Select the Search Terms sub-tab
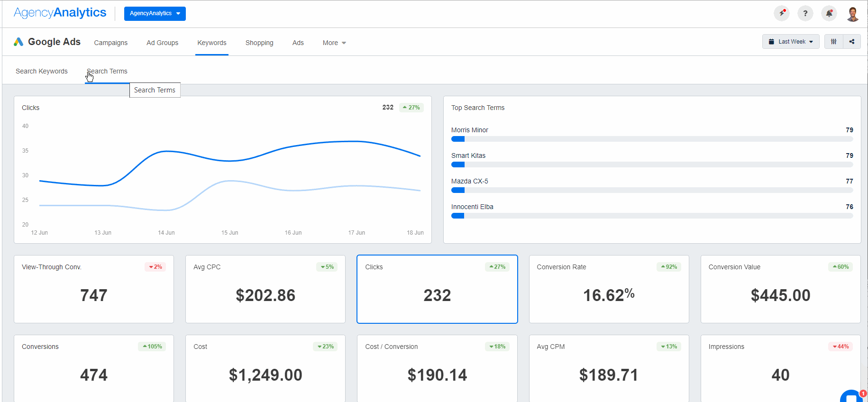 (107, 71)
